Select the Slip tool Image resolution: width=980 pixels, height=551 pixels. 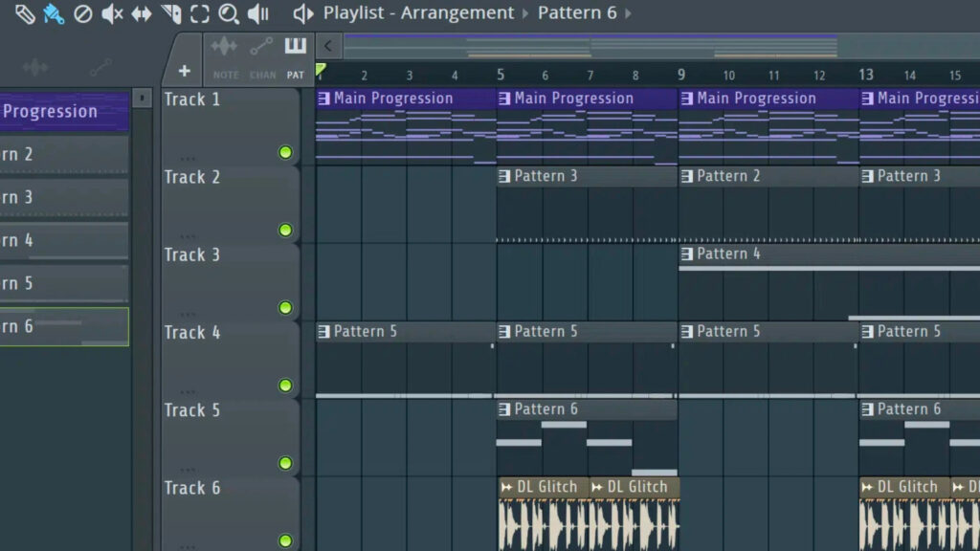(141, 13)
